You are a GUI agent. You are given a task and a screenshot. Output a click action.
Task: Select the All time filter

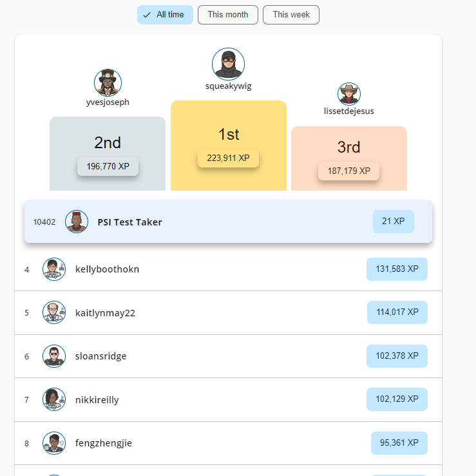[x=165, y=15]
